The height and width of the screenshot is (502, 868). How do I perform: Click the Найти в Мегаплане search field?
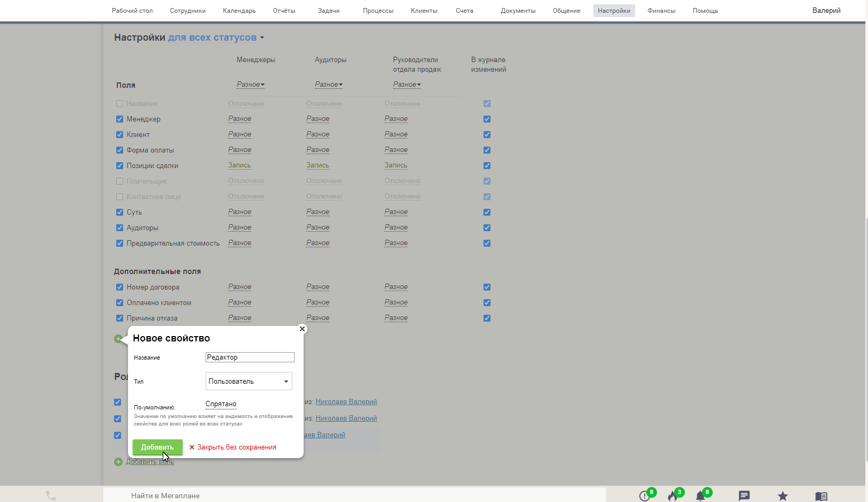pos(354,496)
